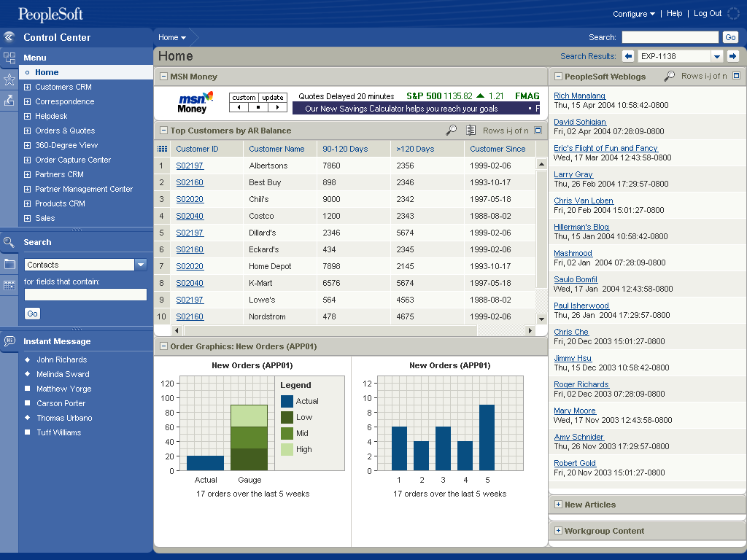This screenshot has width=747, height=560.
Task: Click the 'for fields that contain' input box
Action: click(x=85, y=295)
